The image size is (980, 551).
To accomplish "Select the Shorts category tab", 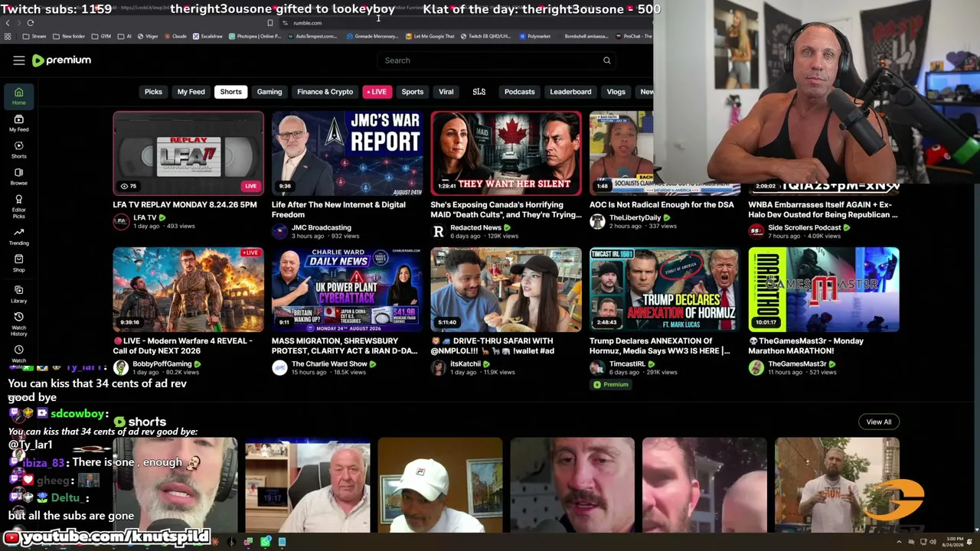I will coord(230,92).
